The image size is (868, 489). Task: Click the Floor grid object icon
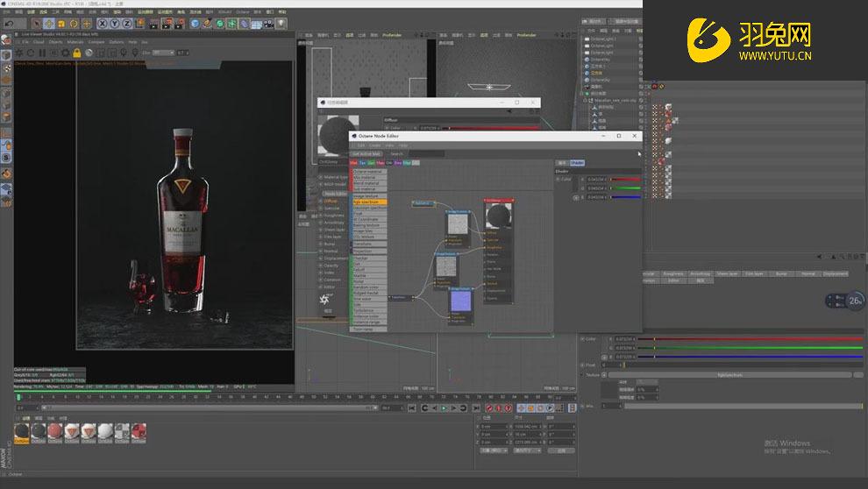(x=256, y=25)
